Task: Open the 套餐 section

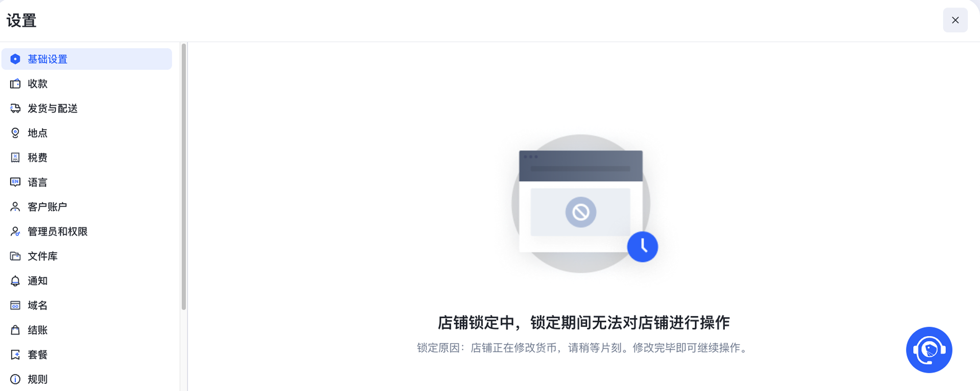Action: click(x=87, y=355)
